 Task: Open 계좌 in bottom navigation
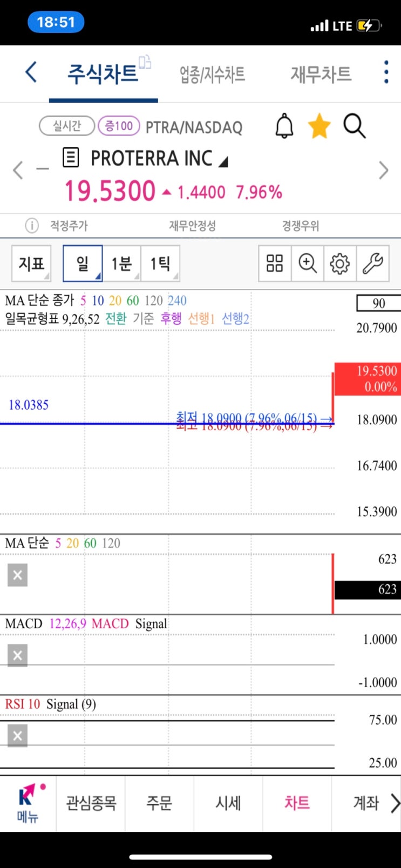(x=366, y=803)
